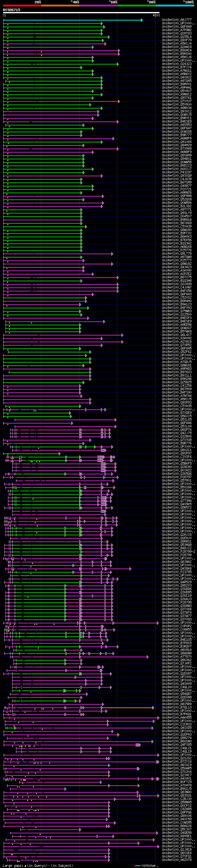Select hit UniRef100_A9TQ45
Image resolution: width=197 pixels, height=868 pixels.
pyautogui.click(x=177, y=81)
